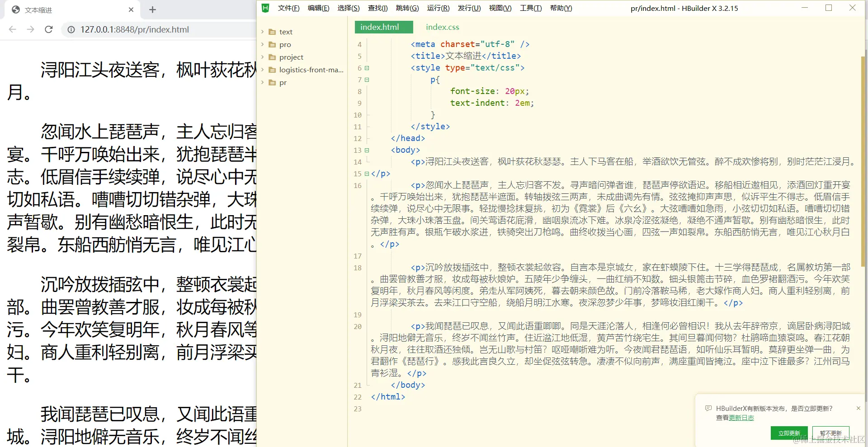Click the HBuilder X logo icon
This screenshot has width=868, height=447.
(265, 8)
